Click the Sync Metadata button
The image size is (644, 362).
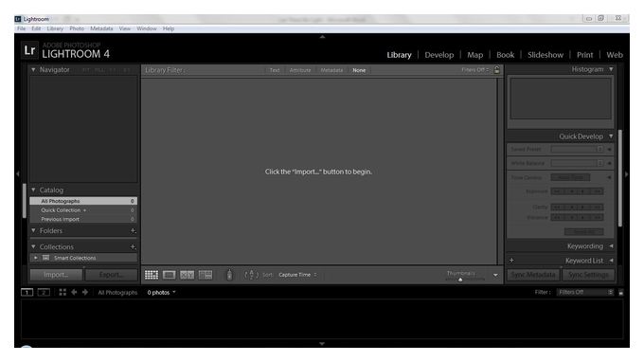pyautogui.click(x=533, y=275)
